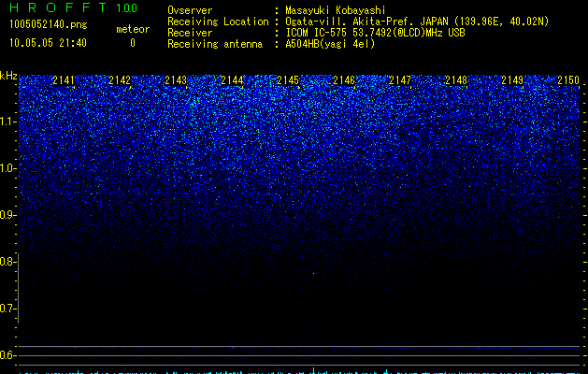This screenshot has width=588, height=374.
Task: Click the 2146 time marker
Action: coord(344,80)
